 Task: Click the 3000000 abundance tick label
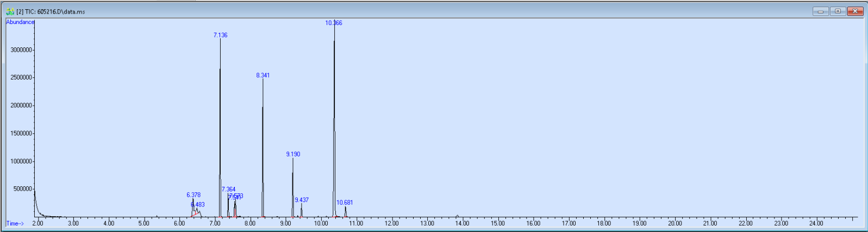[21, 50]
